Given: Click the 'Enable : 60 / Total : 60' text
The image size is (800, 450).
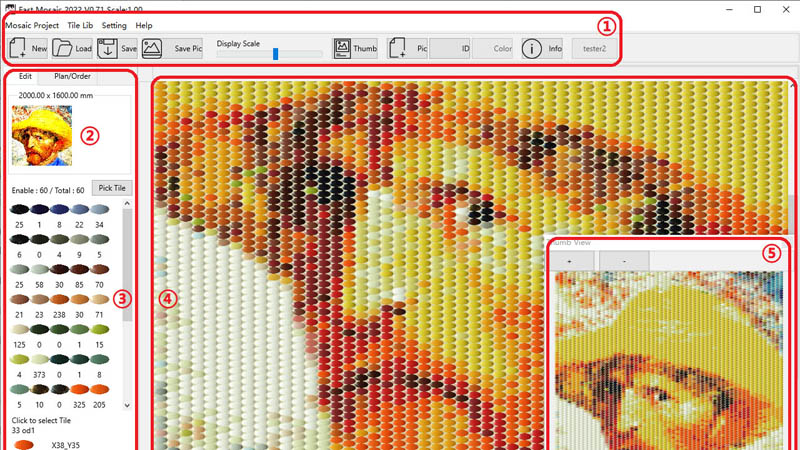Looking at the screenshot, I should [48, 190].
